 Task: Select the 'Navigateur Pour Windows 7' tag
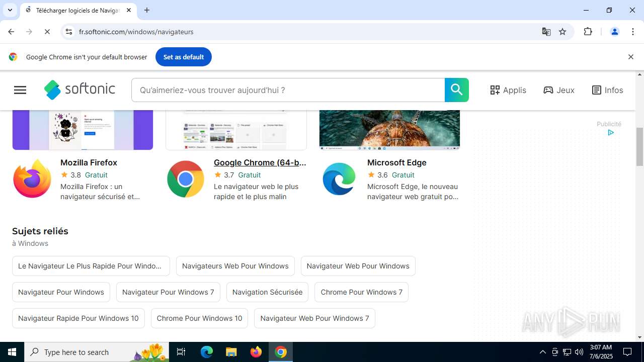[x=168, y=292]
